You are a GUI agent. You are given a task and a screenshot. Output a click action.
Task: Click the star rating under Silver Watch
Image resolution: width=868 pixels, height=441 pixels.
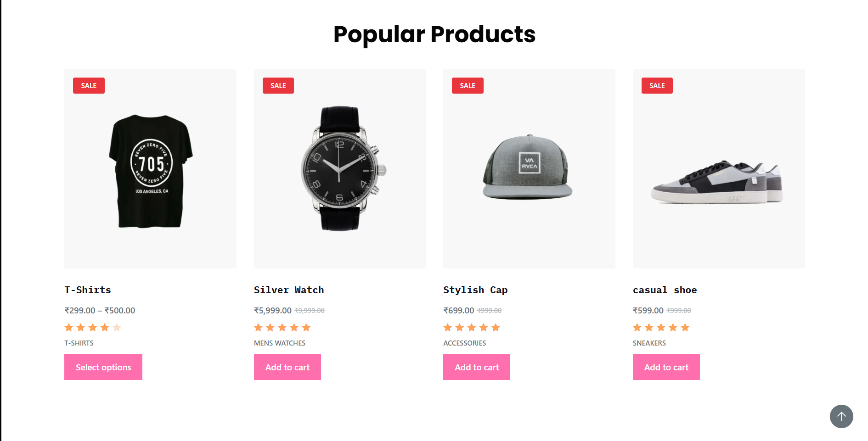tap(282, 328)
